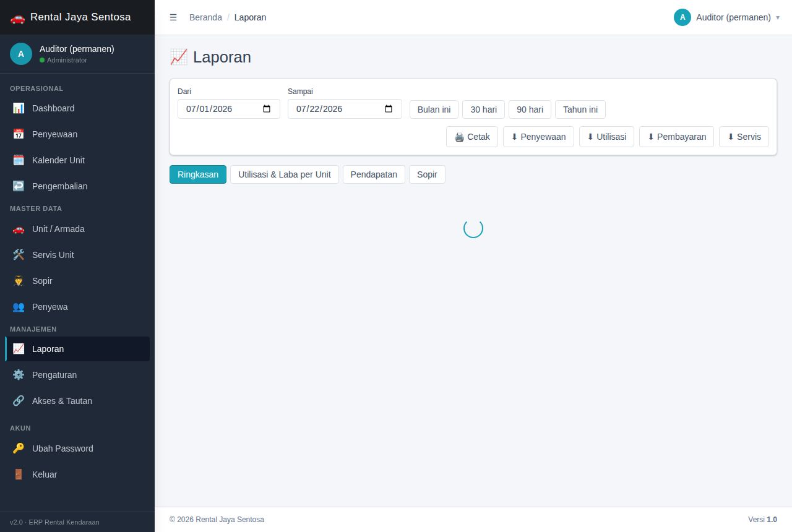The width and height of the screenshot is (792, 532).
Task: Open Kalender Unit calendar icon
Action: coord(19,160)
